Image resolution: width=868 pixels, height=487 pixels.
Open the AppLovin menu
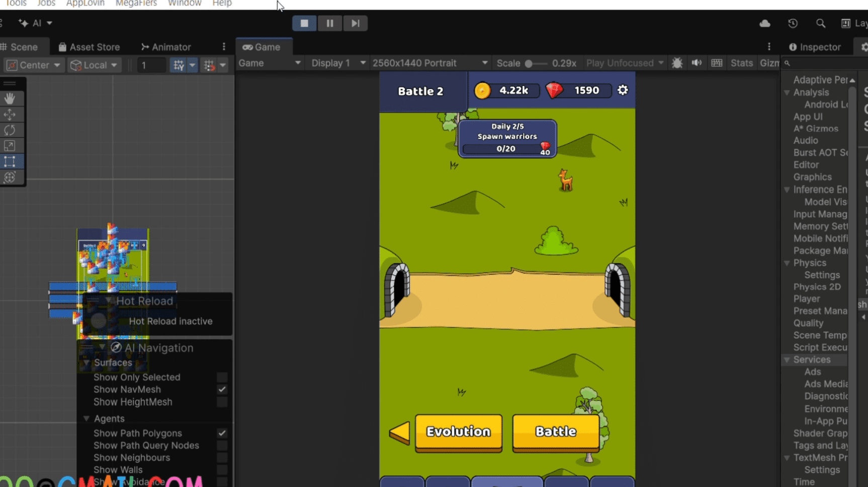tap(85, 4)
